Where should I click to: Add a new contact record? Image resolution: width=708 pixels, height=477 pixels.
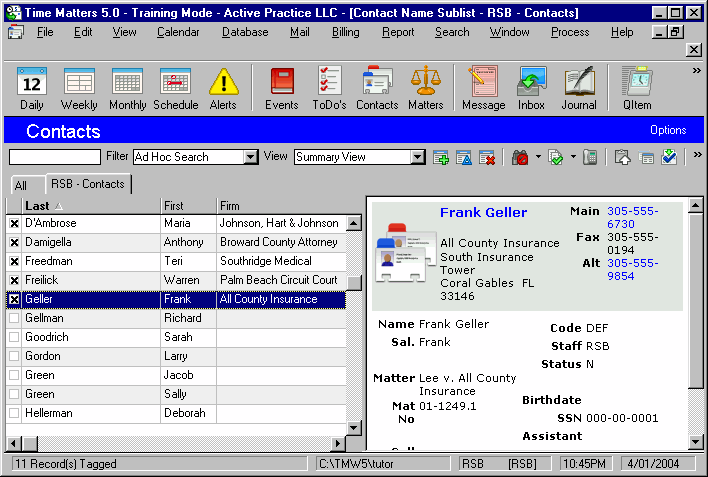click(441, 158)
